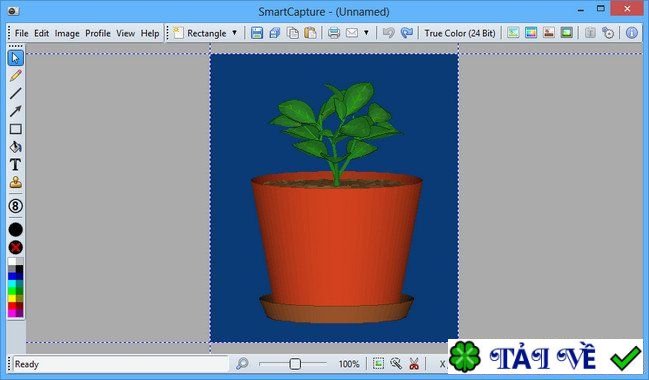Click the captured potted plant image
The width and height of the screenshot is (649, 380).
tap(334, 198)
